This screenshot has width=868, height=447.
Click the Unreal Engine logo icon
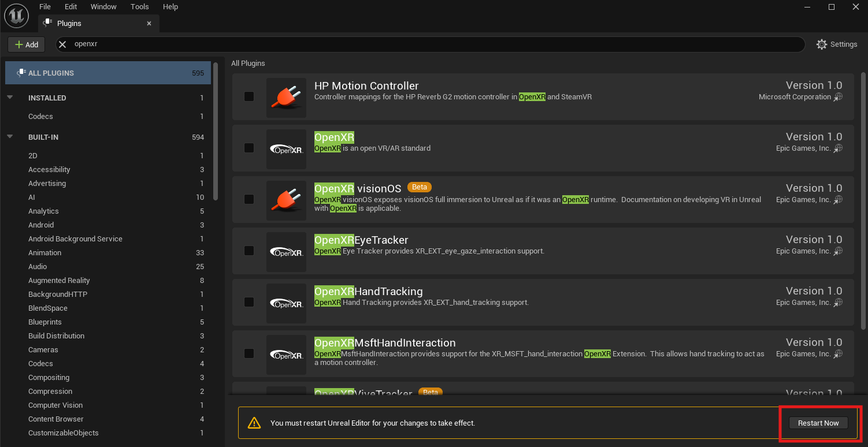pyautogui.click(x=16, y=16)
